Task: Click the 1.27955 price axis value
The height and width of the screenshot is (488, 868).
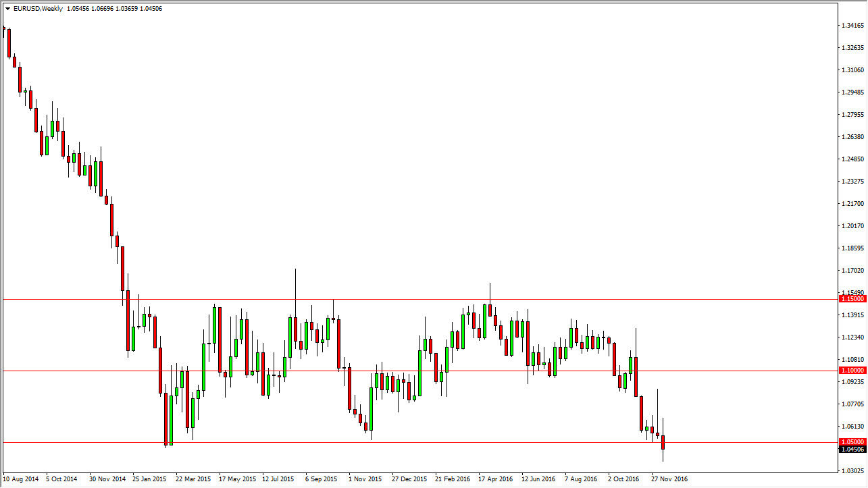Action: [852, 115]
